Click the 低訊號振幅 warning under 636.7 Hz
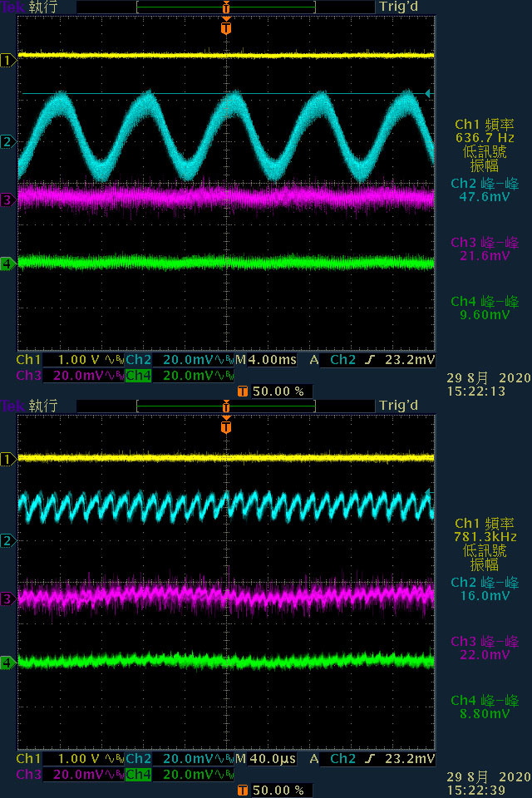 click(484, 158)
